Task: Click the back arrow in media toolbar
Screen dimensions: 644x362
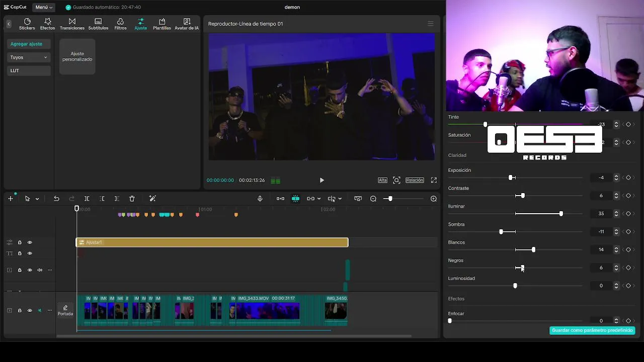Action: click(9, 24)
